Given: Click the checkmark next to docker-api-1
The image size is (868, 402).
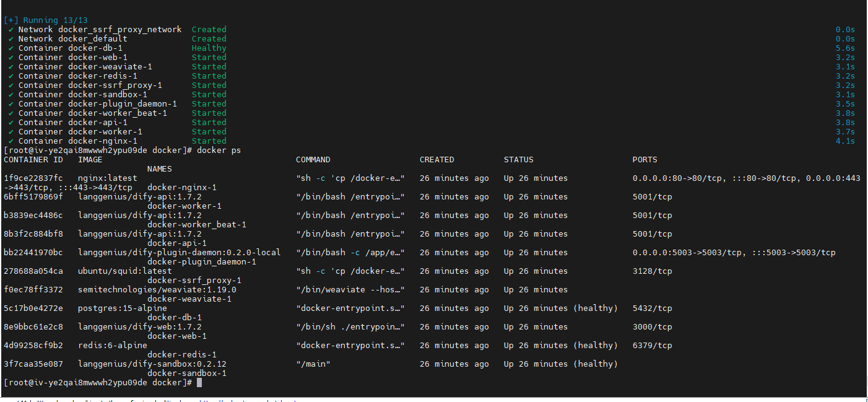Looking at the screenshot, I should [11, 122].
